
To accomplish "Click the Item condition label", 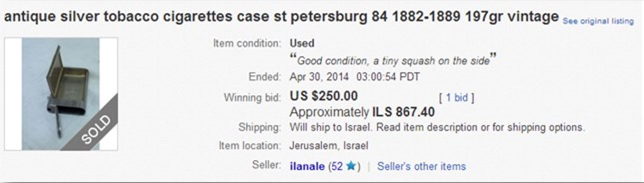I will 247,44.
